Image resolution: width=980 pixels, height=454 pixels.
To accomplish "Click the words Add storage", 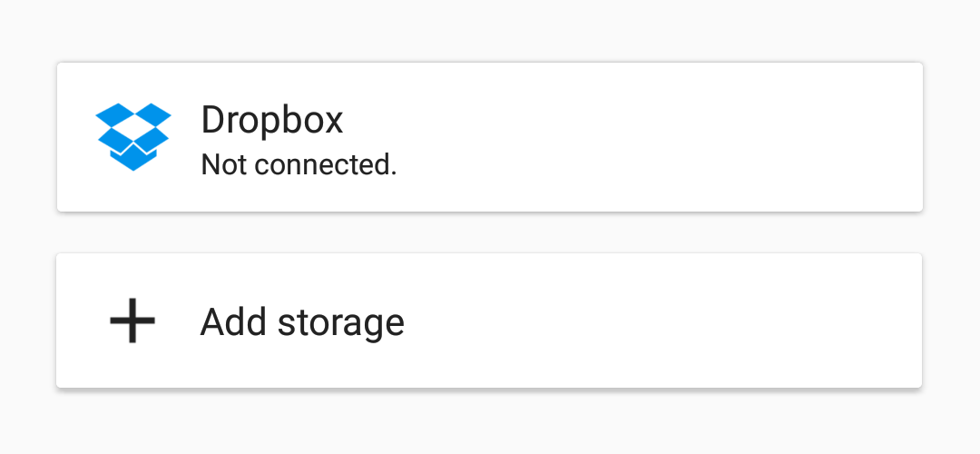I will coord(302,322).
